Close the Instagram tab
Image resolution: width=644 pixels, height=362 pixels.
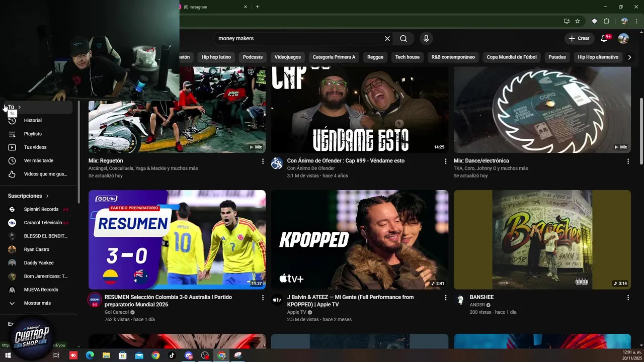click(246, 7)
